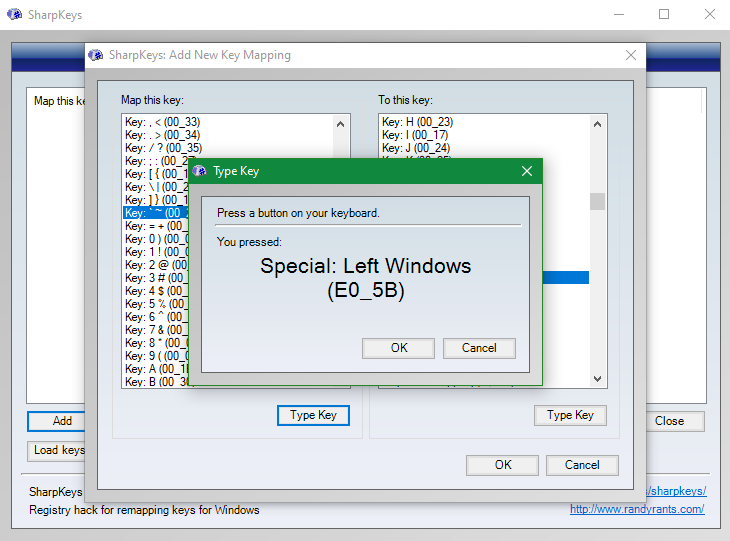Click the Add New Key Mapping title icon
Viewport: 730px width, 541px height.
[95, 55]
